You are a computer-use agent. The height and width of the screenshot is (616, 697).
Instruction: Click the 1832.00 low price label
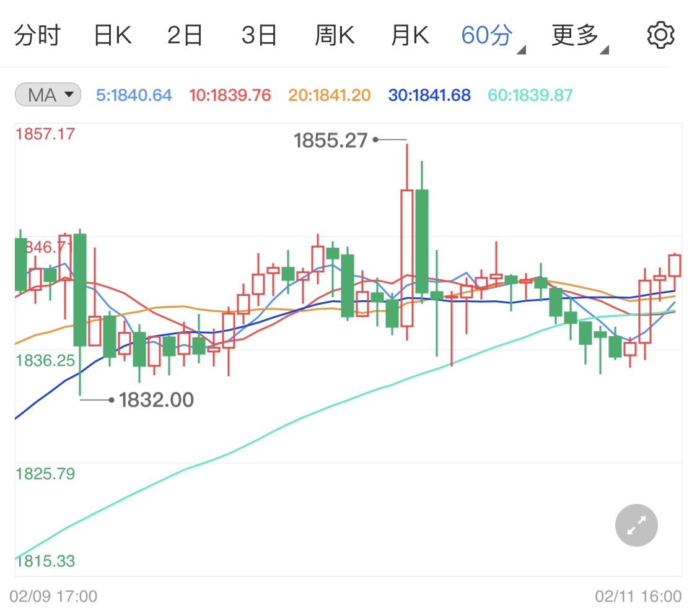(157, 400)
